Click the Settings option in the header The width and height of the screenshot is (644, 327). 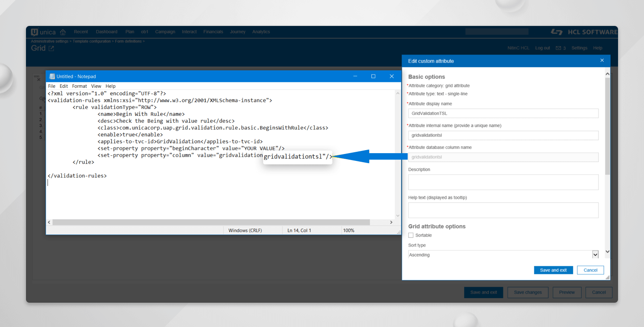pos(579,48)
